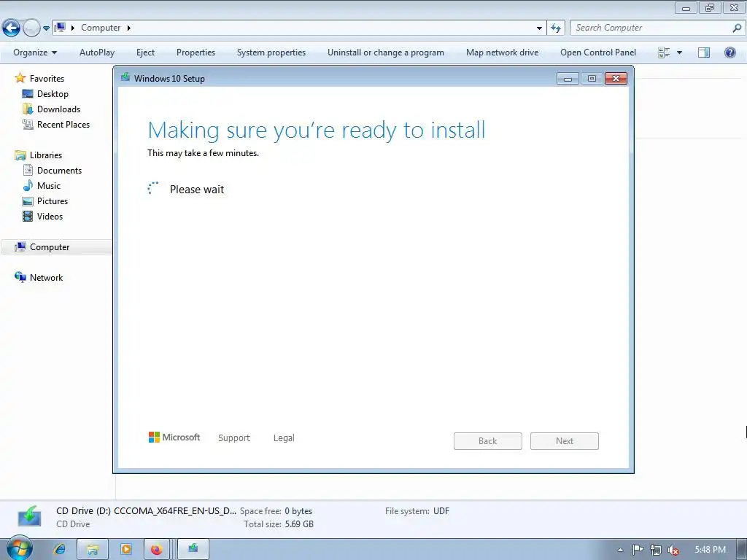Open System properties
Image resolution: width=747 pixels, height=560 pixels.
[271, 52]
